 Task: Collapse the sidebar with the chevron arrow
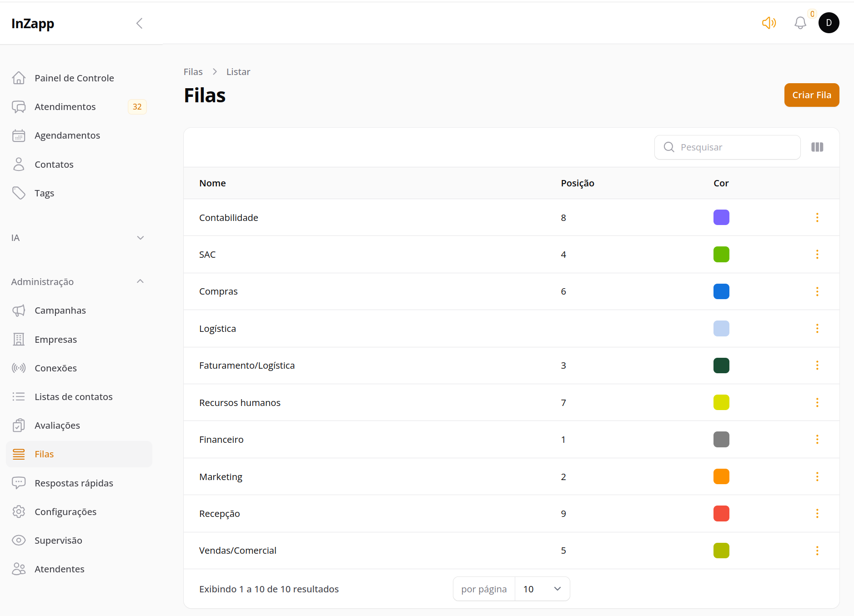point(139,23)
